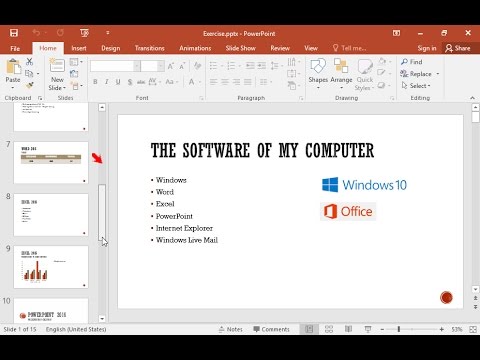Open the font name combo box
The height and width of the screenshot is (360, 480).
click(x=115, y=66)
